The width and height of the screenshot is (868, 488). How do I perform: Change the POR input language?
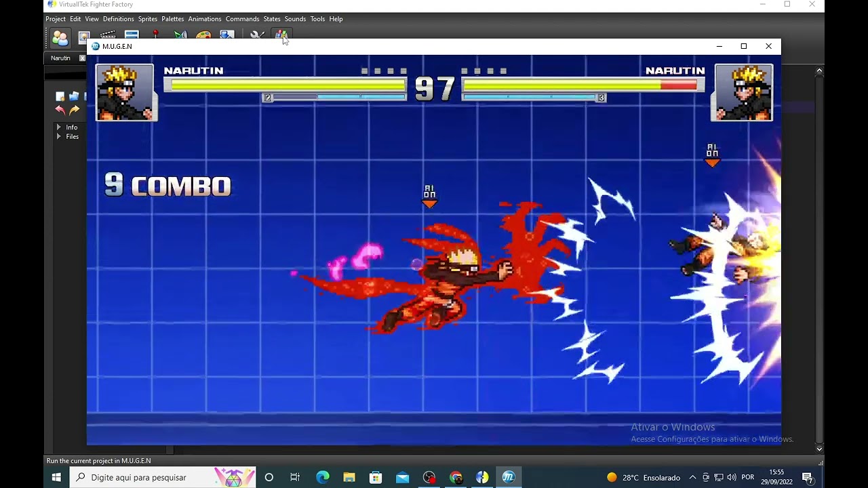[x=748, y=477]
